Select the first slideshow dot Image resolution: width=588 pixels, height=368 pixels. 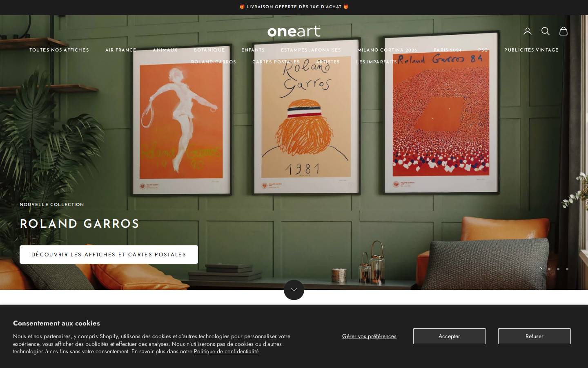(540, 269)
